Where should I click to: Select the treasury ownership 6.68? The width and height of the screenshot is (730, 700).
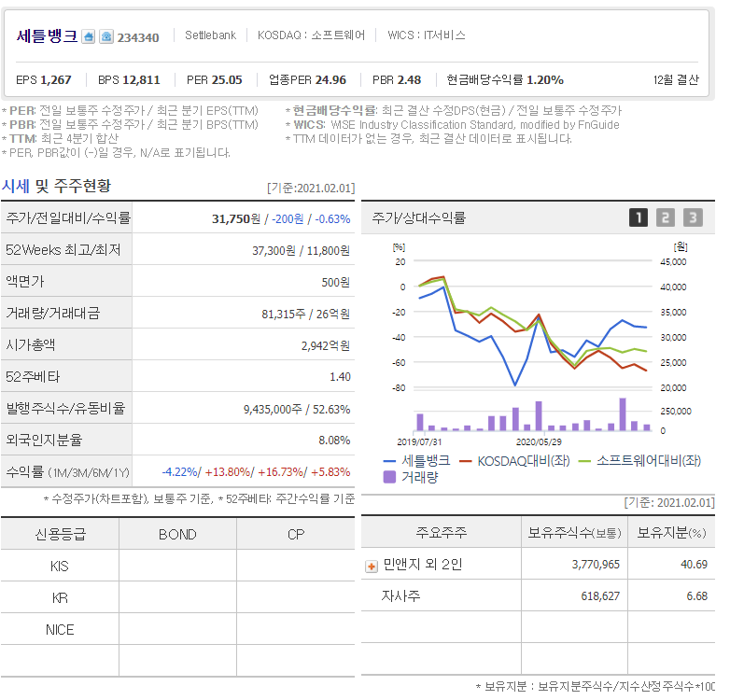coord(696,596)
